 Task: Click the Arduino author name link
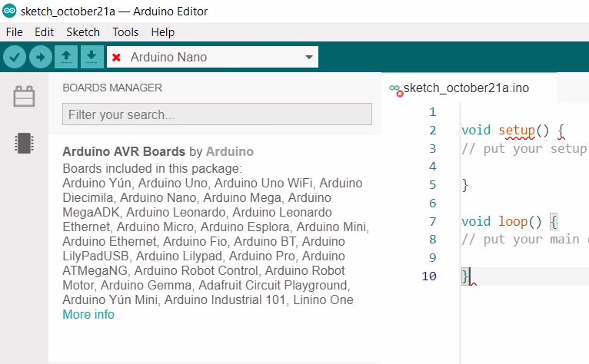pos(229,151)
